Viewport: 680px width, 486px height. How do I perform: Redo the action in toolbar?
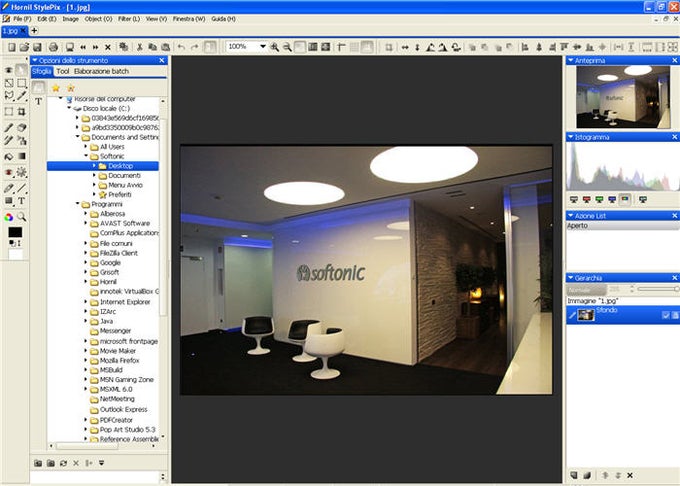[x=195, y=47]
